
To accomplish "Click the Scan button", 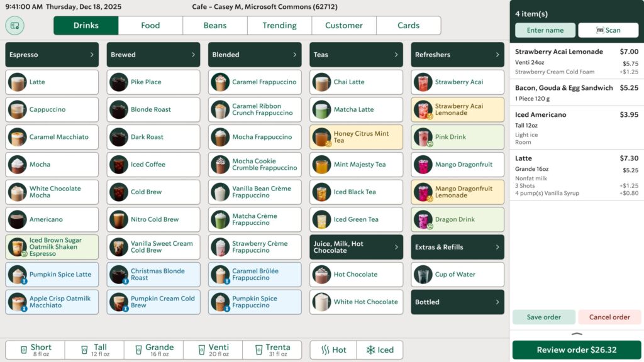I will 608,30.
